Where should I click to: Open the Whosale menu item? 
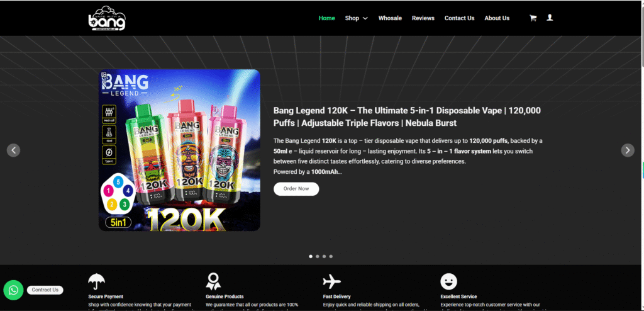[x=390, y=18]
